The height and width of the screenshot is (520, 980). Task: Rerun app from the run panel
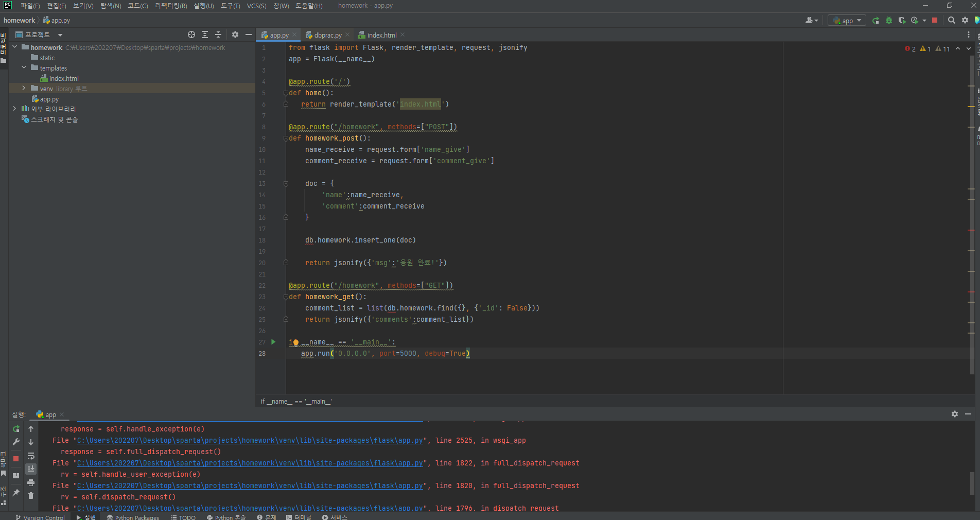pos(16,429)
